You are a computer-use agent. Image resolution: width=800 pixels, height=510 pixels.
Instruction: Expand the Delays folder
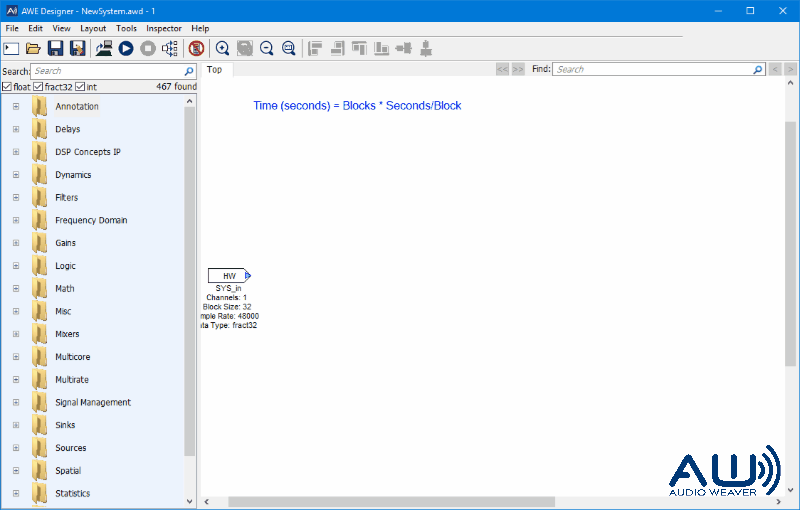coord(16,129)
